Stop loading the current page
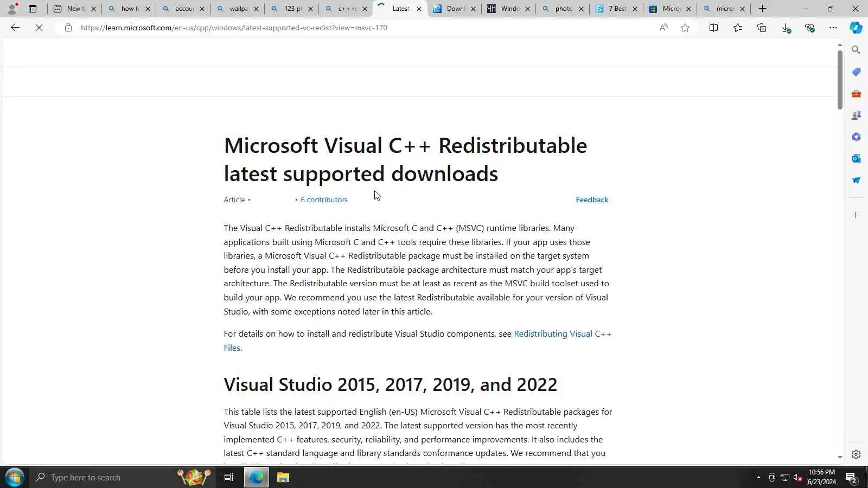This screenshot has width=868, height=488. [x=39, y=28]
